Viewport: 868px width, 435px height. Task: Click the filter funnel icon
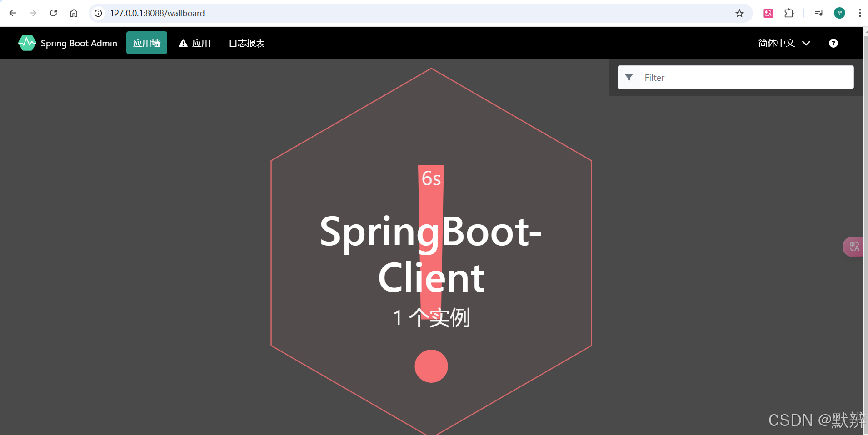[x=629, y=77]
